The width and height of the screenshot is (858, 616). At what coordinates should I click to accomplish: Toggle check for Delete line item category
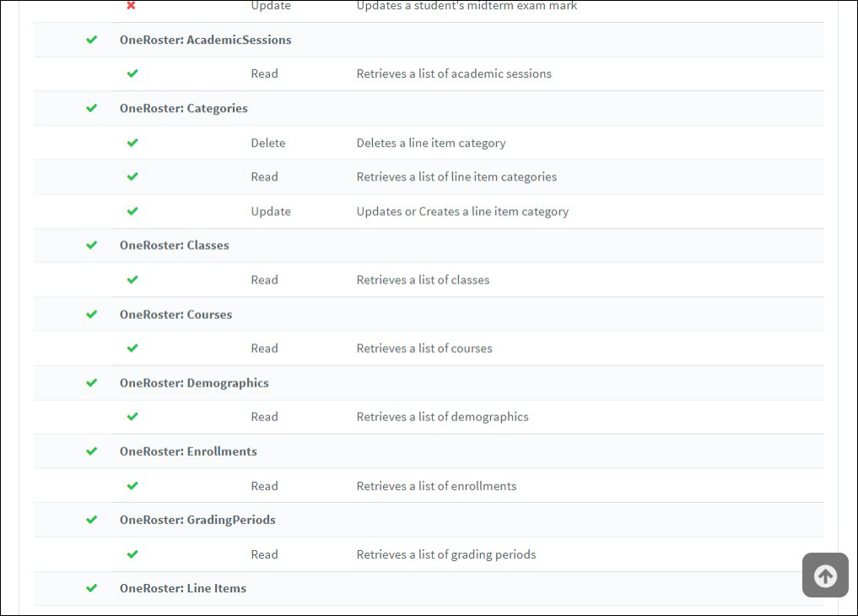pyautogui.click(x=132, y=143)
